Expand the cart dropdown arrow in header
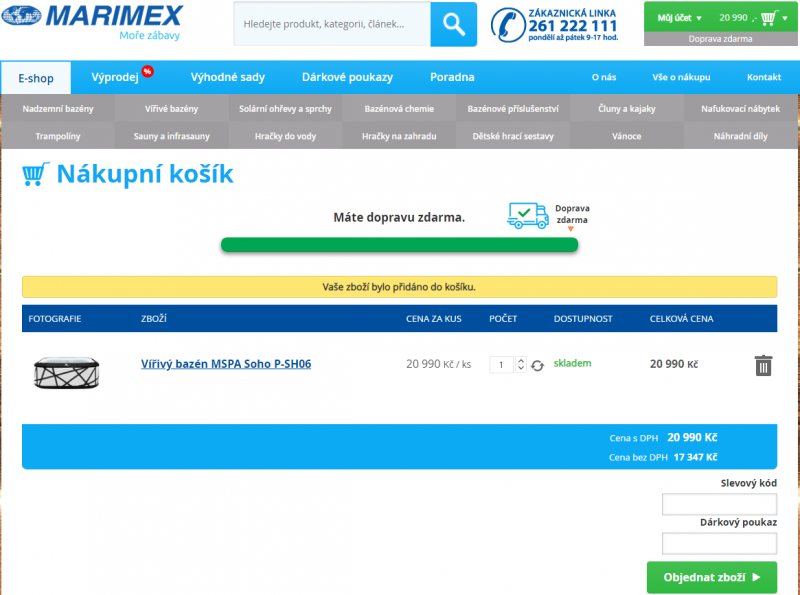 point(783,18)
